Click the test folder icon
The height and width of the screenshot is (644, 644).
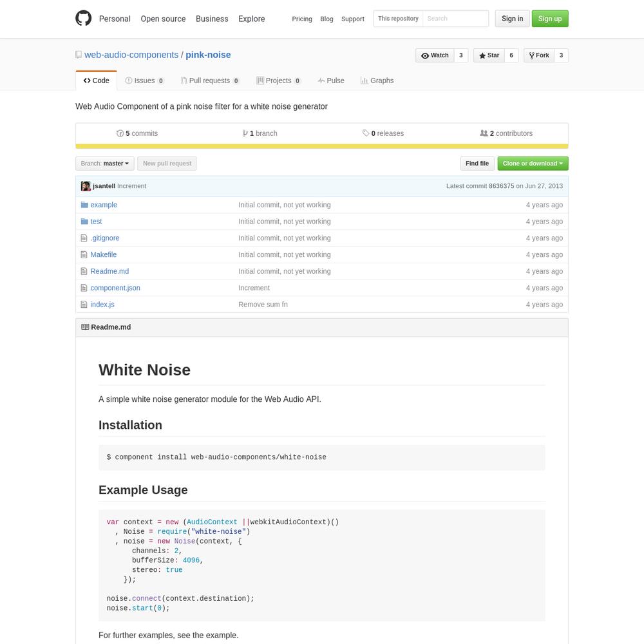pyautogui.click(x=84, y=222)
